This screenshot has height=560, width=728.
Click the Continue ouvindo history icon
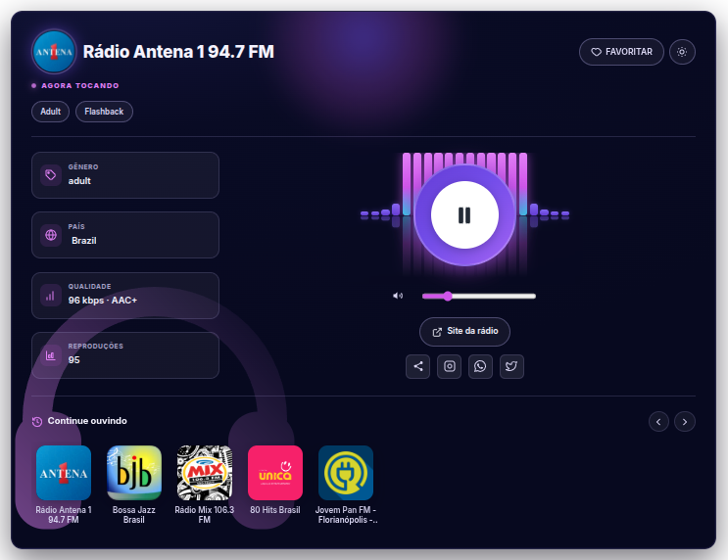pos(37,422)
